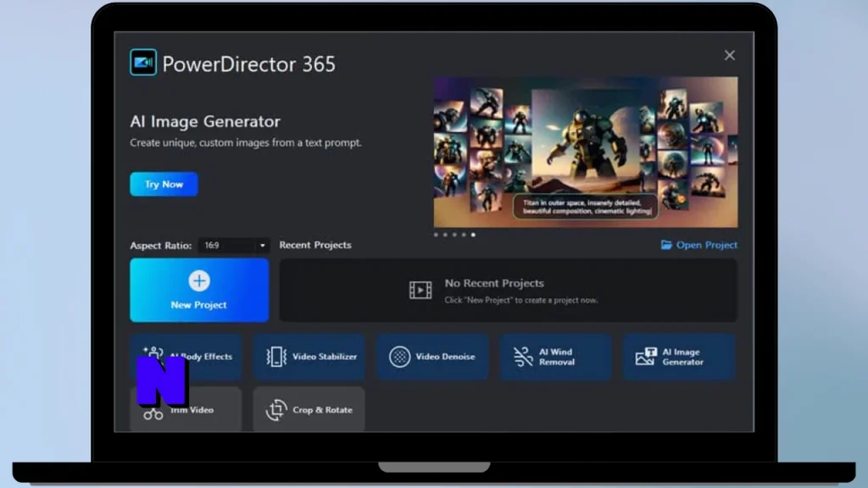The image size is (868, 488).
Task: Open AI Body Effects tool
Action: click(186, 357)
